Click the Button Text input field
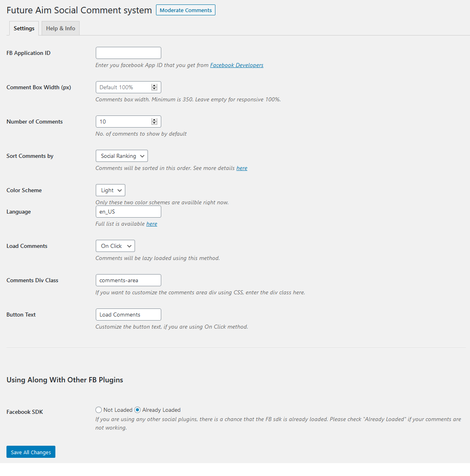 (128, 315)
